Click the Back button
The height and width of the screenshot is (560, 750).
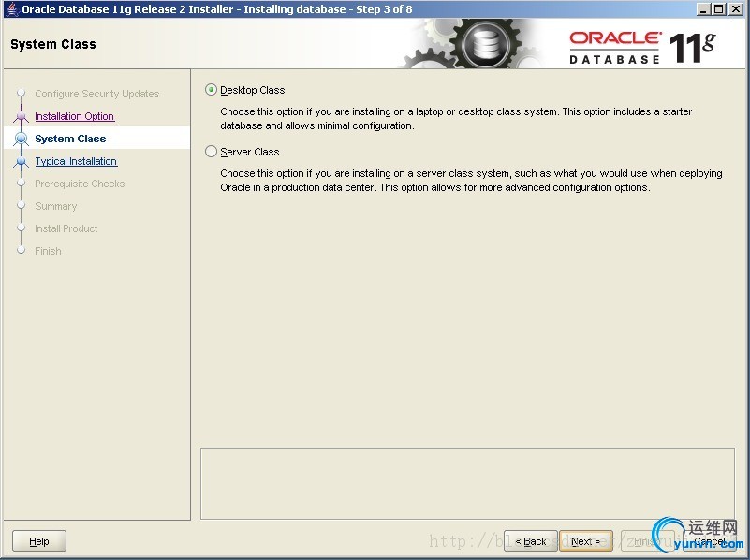coord(531,541)
